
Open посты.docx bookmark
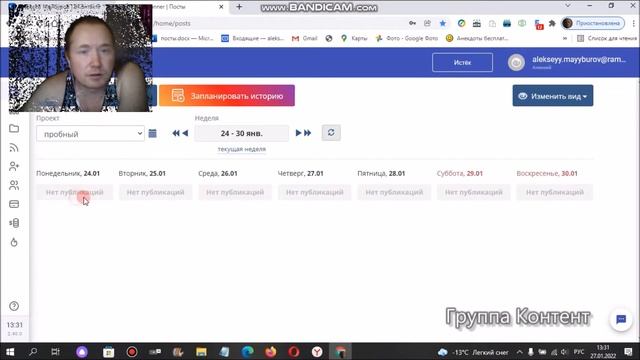(182, 38)
